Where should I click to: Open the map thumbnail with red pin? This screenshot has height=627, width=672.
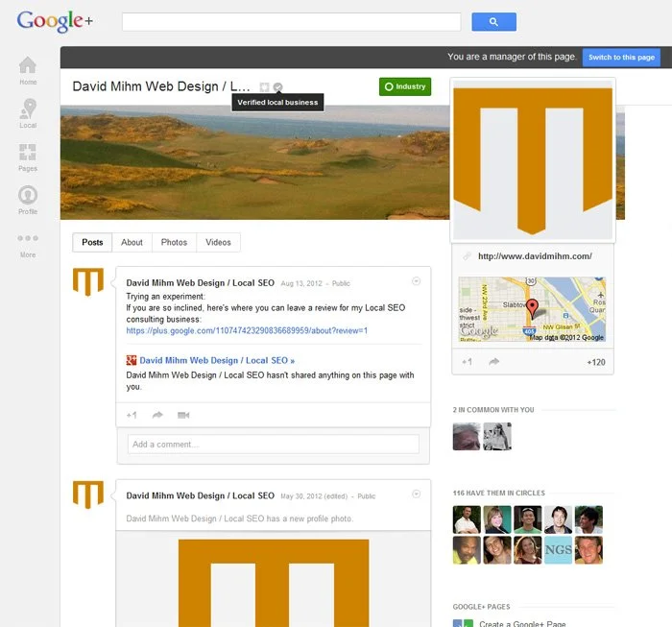point(532,309)
